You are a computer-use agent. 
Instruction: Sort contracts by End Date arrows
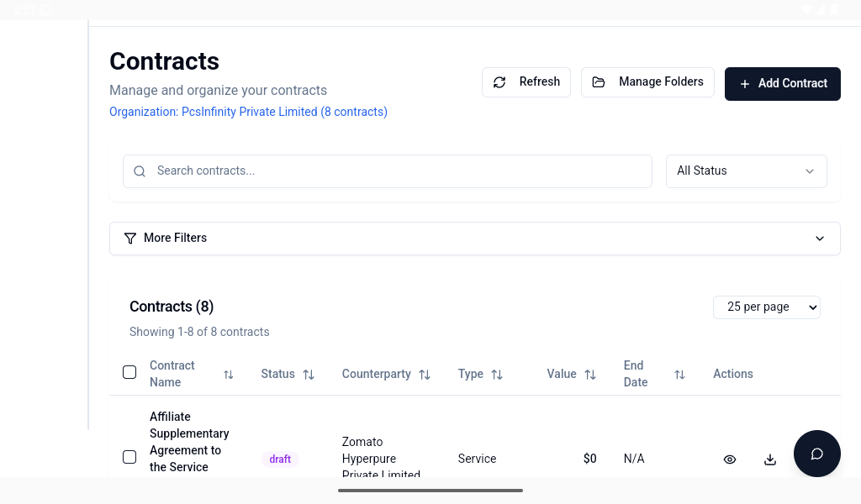click(x=679, y=375)
